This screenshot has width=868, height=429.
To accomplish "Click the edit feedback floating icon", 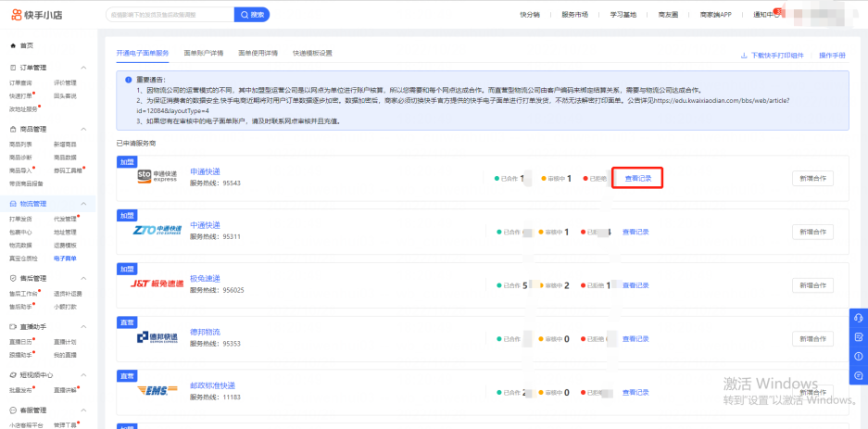I will pyautogui.click(x=859, y=337).
